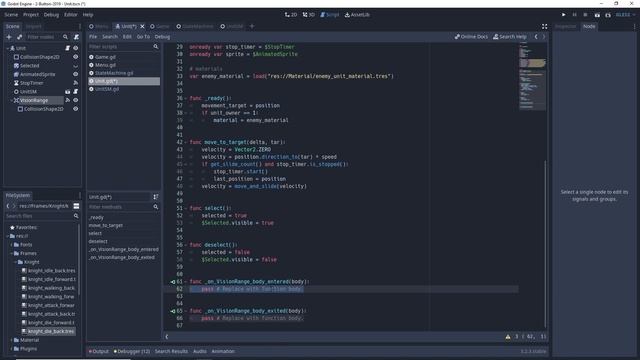The height and width of the screenshot is (360, 640).
Task: Click signal connection icon at line 65
Action: coord(173,311)
